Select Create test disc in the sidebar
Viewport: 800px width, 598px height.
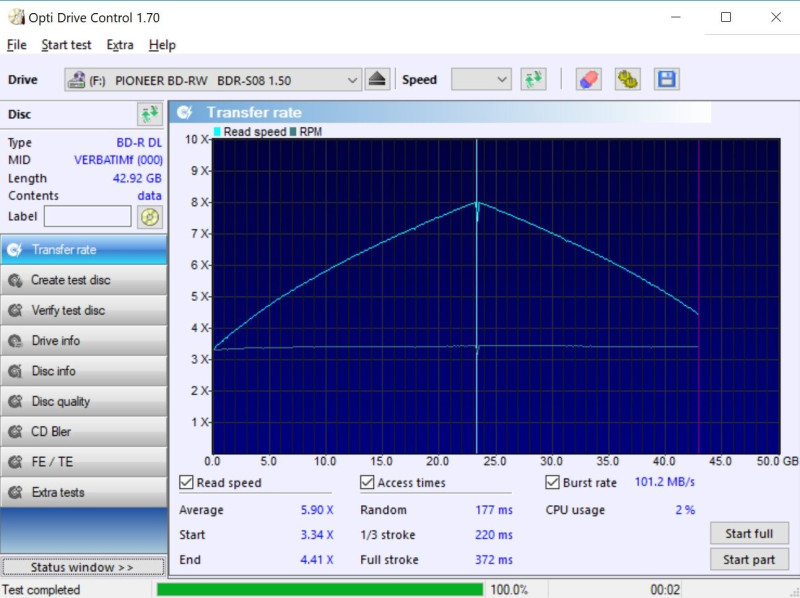click(84, 280)
